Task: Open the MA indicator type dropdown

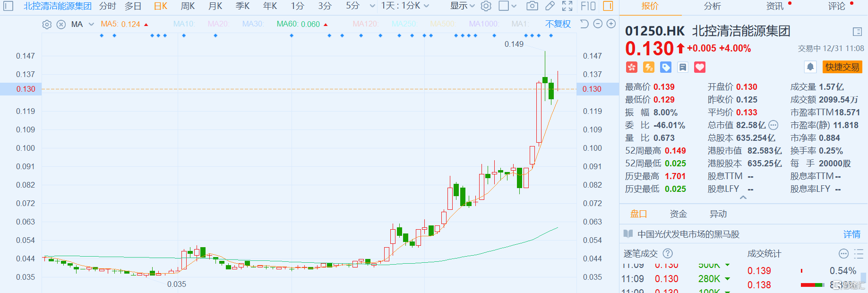Action: (x=91, y=24)
